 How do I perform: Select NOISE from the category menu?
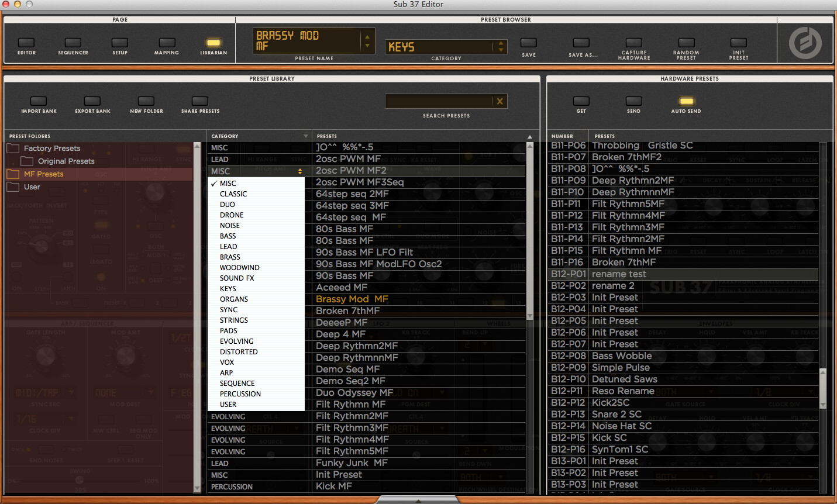tap(230, 226)
